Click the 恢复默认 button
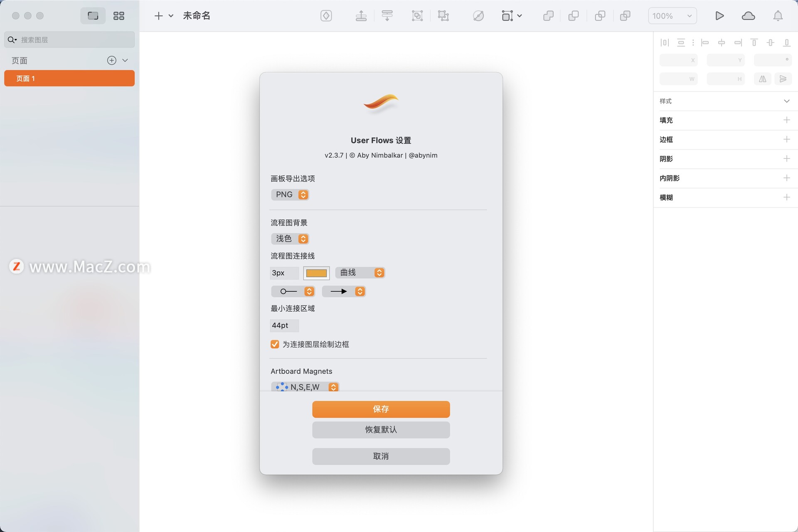 [381, 430]
